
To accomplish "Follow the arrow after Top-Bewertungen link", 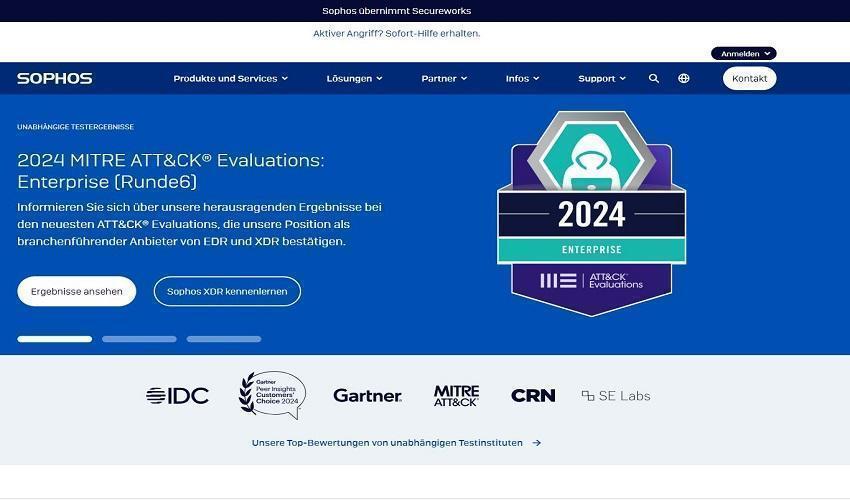I will point(537,443).
